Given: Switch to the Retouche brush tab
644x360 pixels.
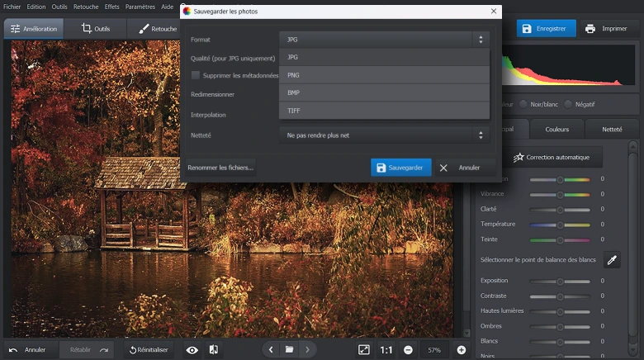Looking at the screenshot, I should [x=158, y=29].
